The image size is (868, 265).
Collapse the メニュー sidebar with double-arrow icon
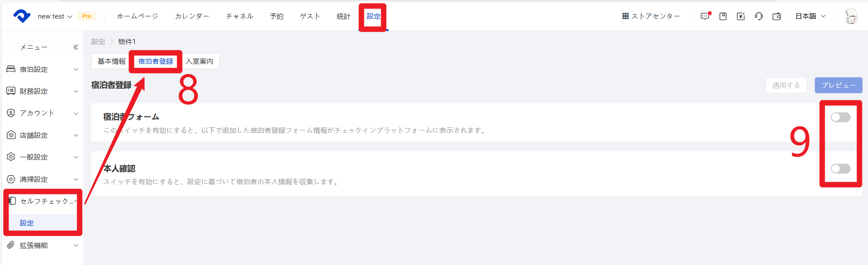(76, 47)
